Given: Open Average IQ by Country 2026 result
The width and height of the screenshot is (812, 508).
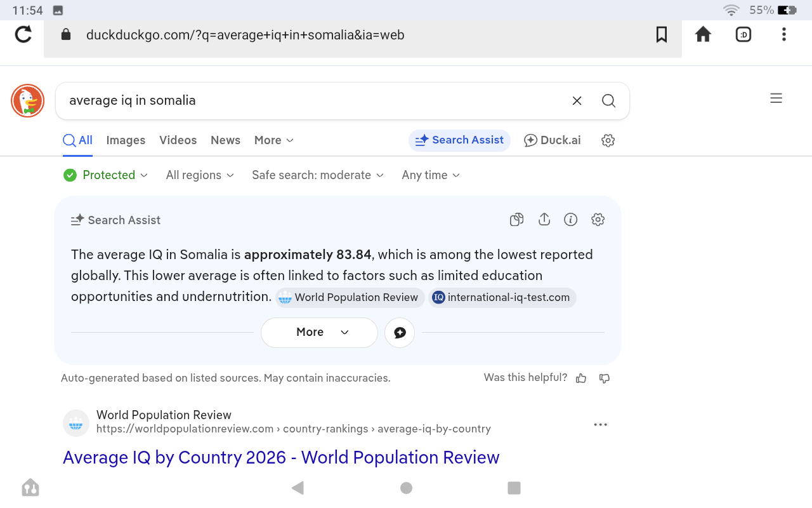Looking at the screenshot, I should [281, 457].
